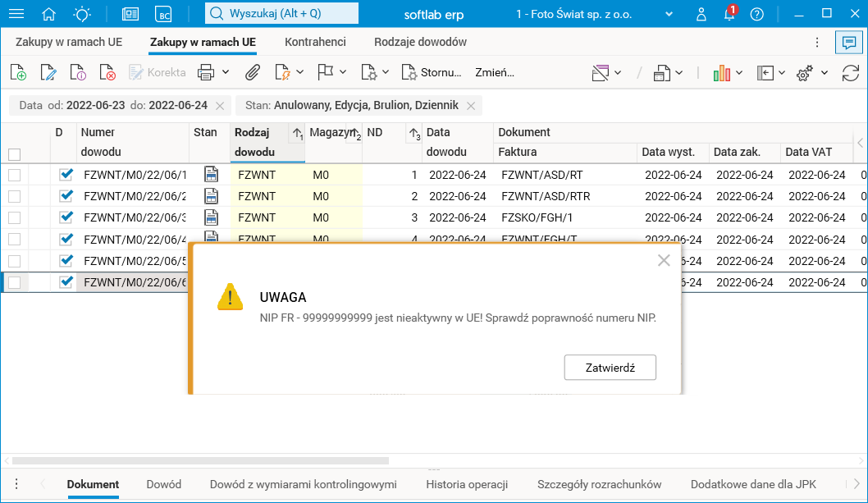Screen dimensions: 868x503
Task: Tick row checkbox for FZWNT/M0/22/06/1
Action: point(14,175)
